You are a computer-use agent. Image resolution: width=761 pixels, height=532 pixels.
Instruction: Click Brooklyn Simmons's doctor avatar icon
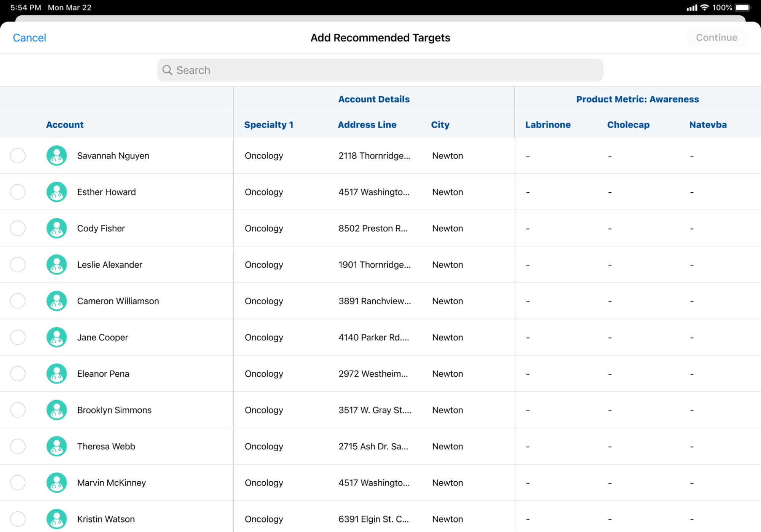pos(57,410)
